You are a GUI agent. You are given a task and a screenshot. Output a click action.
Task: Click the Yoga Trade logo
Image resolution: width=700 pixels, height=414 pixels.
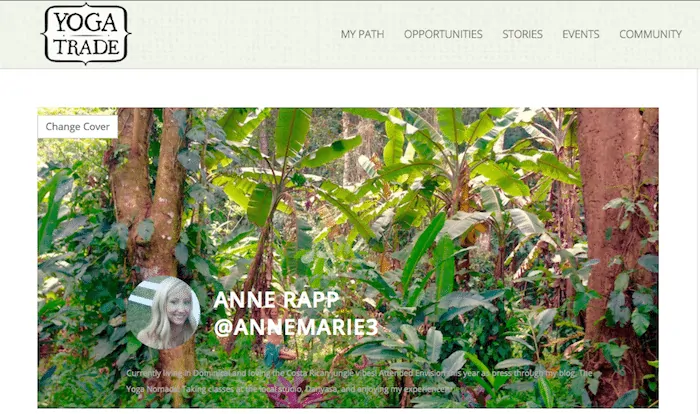click(86, 34)
